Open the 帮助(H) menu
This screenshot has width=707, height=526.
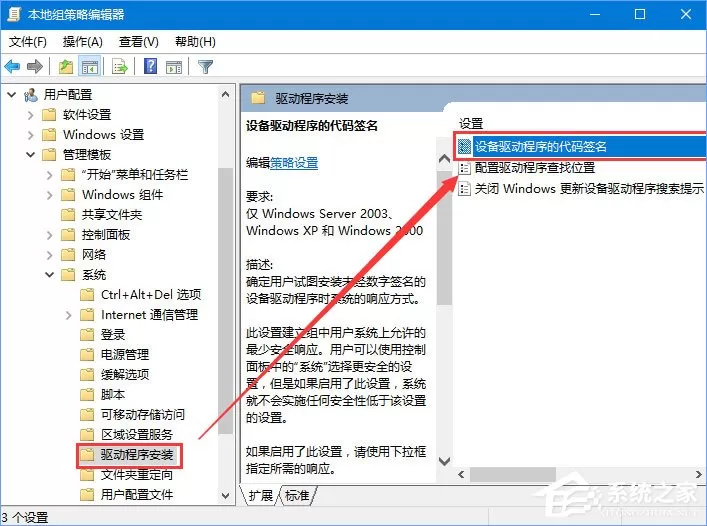pos(195,42)
